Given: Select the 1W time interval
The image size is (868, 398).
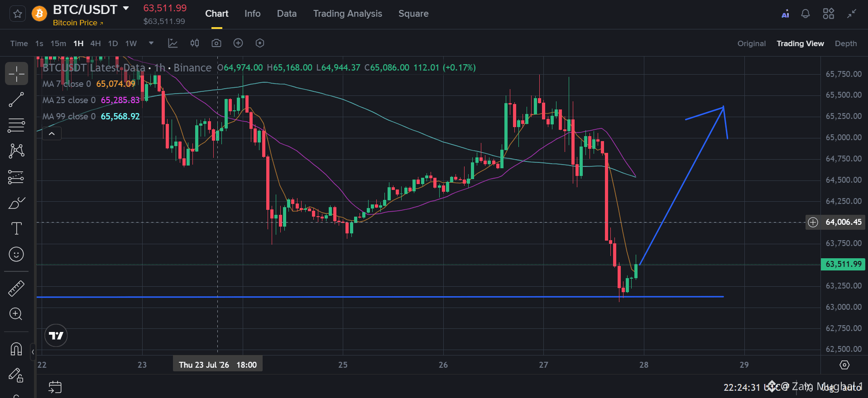Looking at the screenshot, I should pos(131,43).
